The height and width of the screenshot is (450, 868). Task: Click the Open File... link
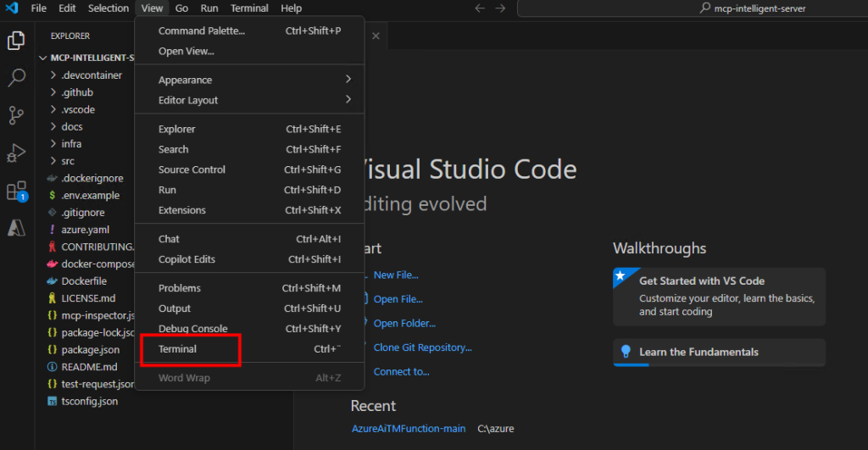pyautogui.click(x=398, y=299)
